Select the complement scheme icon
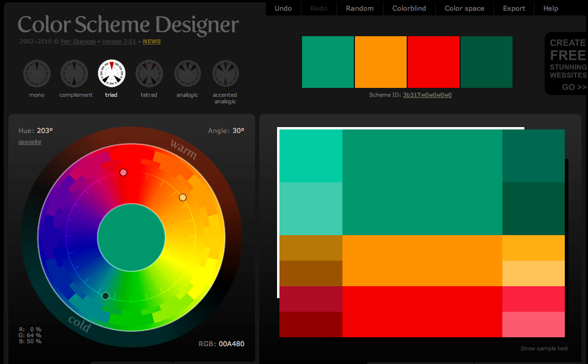This screenshot has width=588, height=364. (74, 74)
